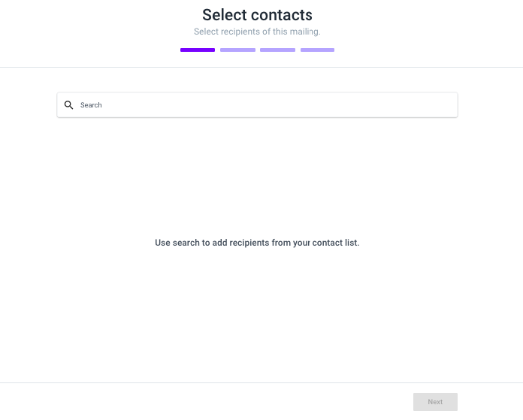
Task: Click the word "Select" in the page title
Action: (225, 15)
